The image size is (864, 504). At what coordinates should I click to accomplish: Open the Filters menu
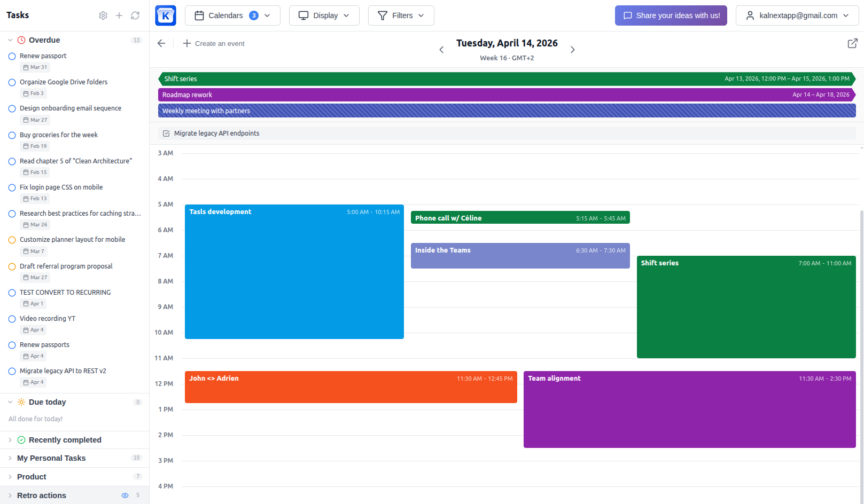[x=401, y=15]
